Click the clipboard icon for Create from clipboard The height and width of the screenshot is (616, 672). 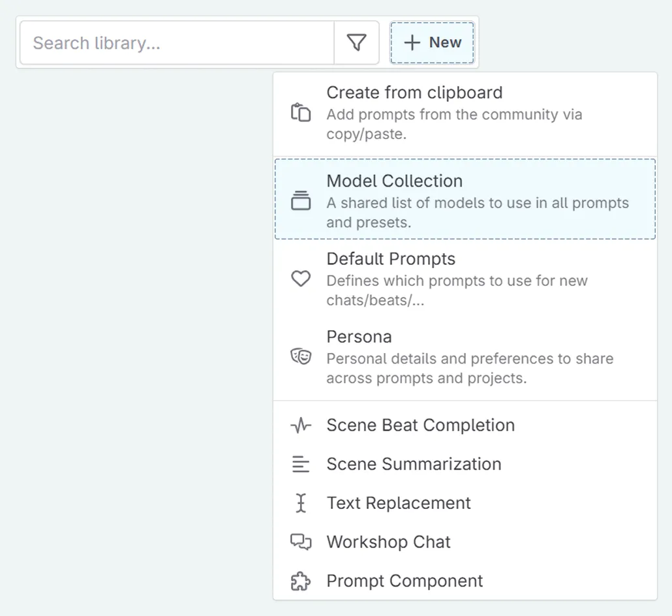tap(300, 112)
